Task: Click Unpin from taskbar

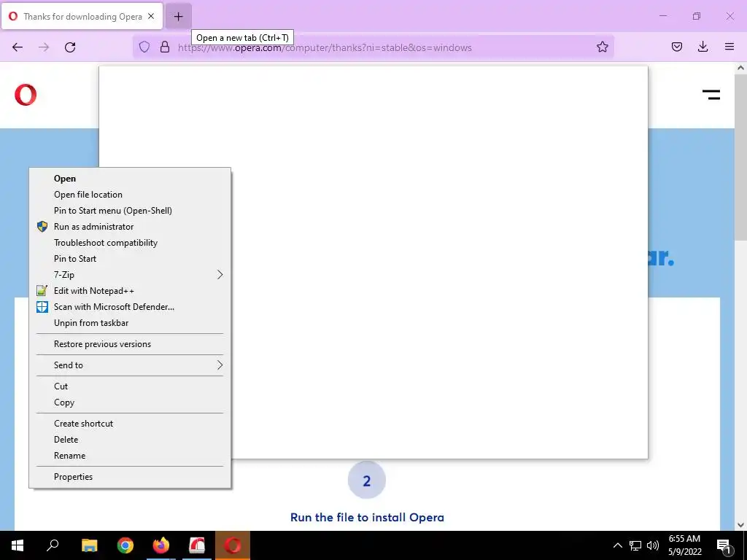Action: [x=130, y=323]
